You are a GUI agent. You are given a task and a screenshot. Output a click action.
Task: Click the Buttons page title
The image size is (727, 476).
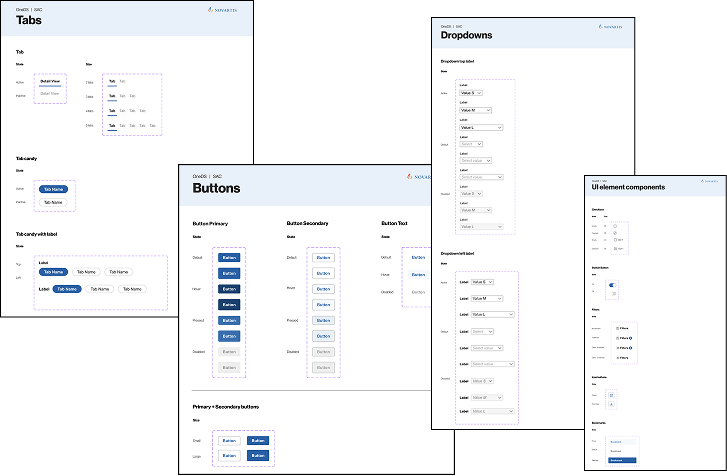[217, 188]
